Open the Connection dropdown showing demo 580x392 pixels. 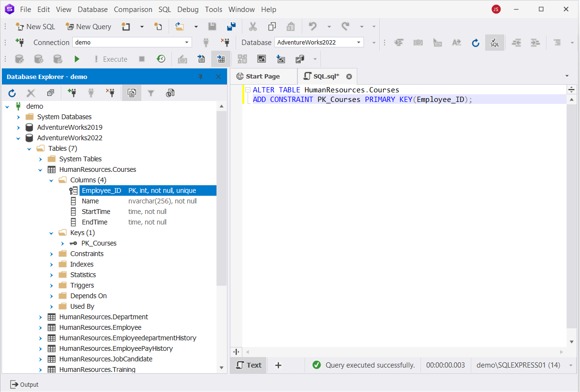[132, 42]
